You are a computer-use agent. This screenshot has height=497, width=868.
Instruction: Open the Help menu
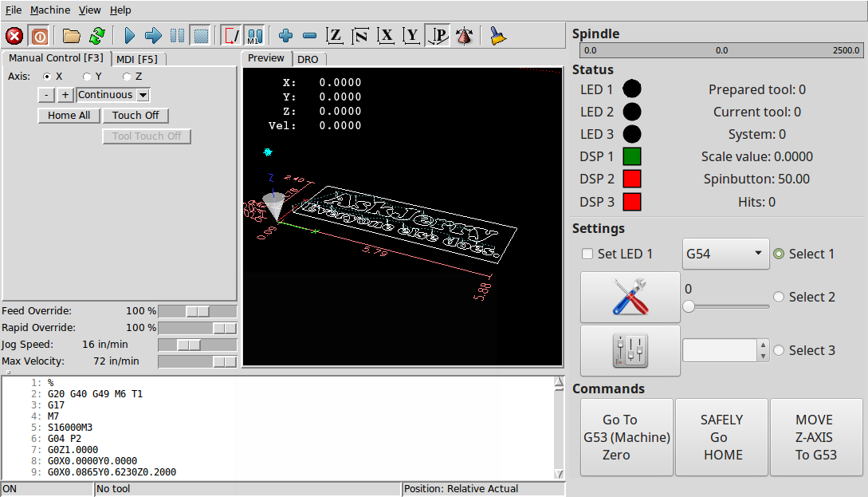(120, 10)
